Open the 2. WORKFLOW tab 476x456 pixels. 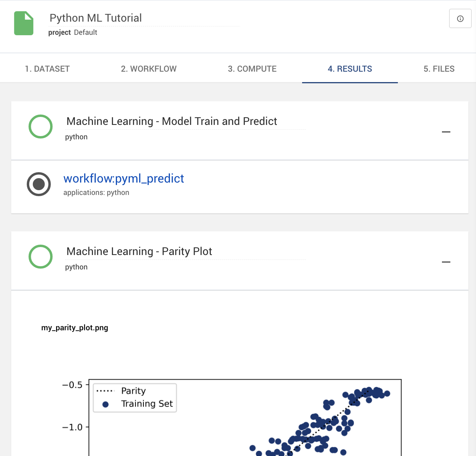click(149, 68)
